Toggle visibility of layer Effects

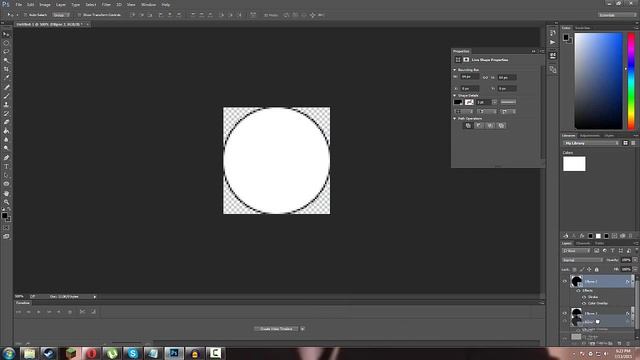[578, 291]
